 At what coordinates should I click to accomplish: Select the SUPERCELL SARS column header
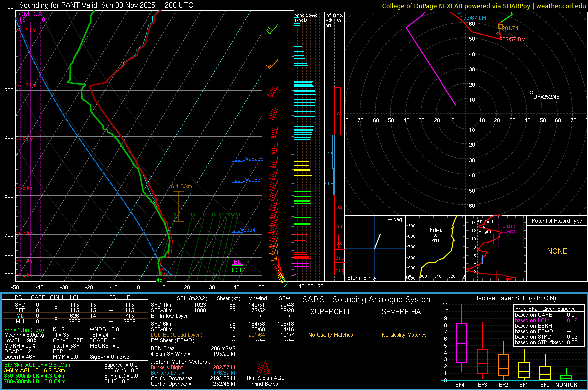[331, 312]
